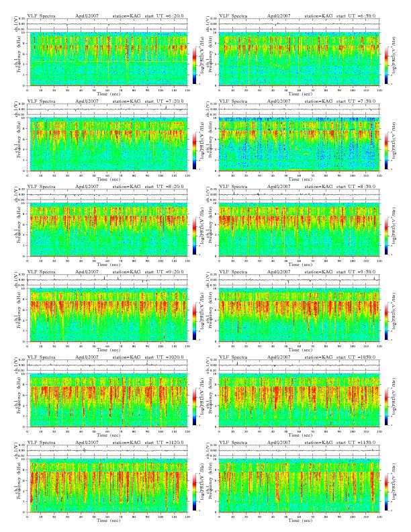Click the spectrogram starting UT 8:20:0
Screen dimensions: 411x532
107,230
